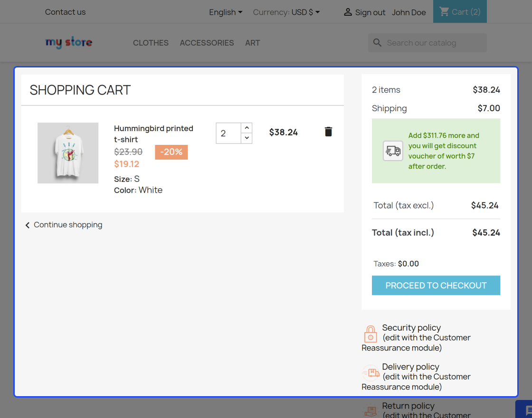Image resolution: width=532 pixels, height=418 pixels.
Task: Click the Security policy text
Action: pos(411,328)
